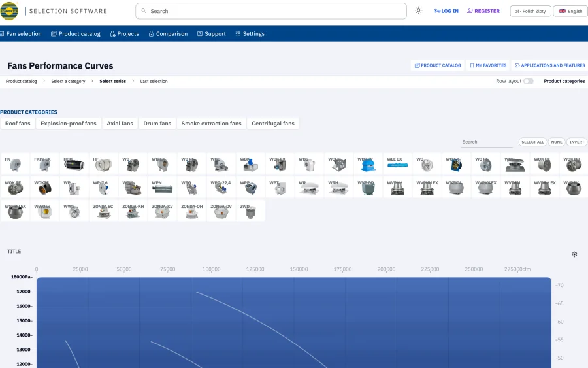This screenshot has height=368, width=588.
Task: Select the WPT fan series tile
Action: point(280,187)
